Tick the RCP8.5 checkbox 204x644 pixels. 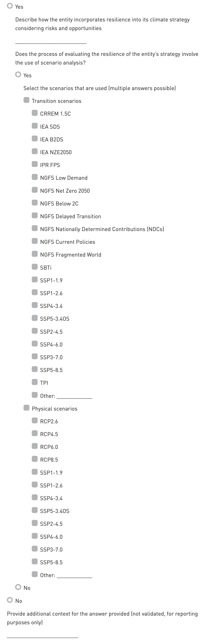[x=35, y=459]
